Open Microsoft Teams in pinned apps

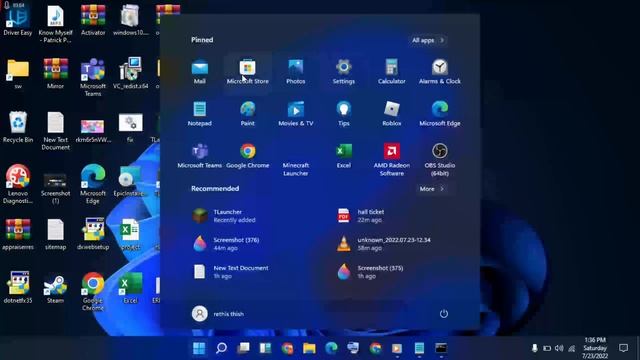click(200, 156)
